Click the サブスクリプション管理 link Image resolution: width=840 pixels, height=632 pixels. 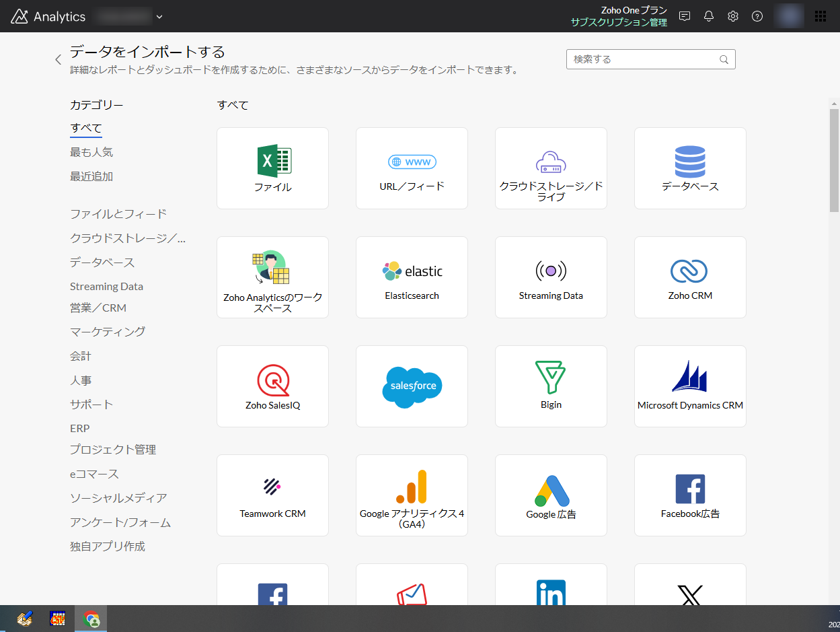(x=619, y=22)
